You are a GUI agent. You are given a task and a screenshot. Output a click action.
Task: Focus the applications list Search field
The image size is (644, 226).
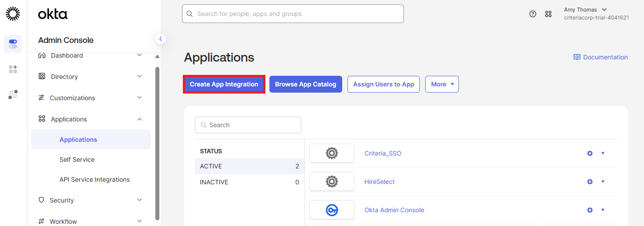pos(248,125)
